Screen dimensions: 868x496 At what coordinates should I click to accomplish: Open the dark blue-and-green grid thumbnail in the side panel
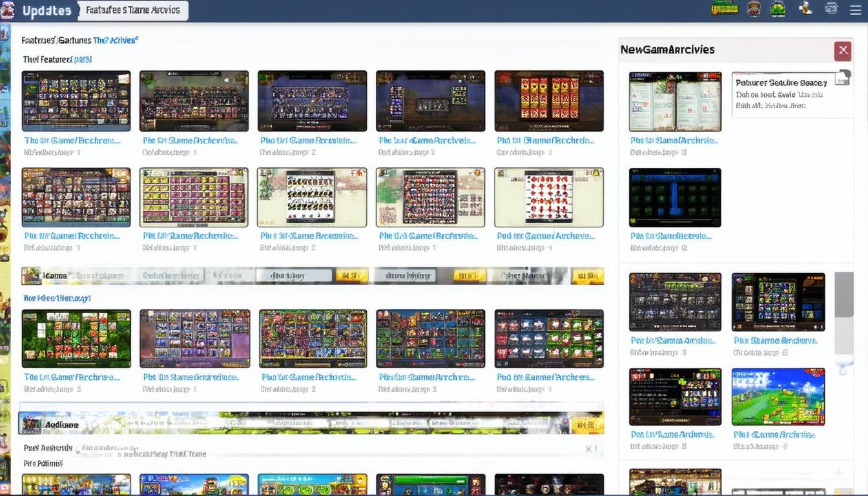tap(675, 197)
